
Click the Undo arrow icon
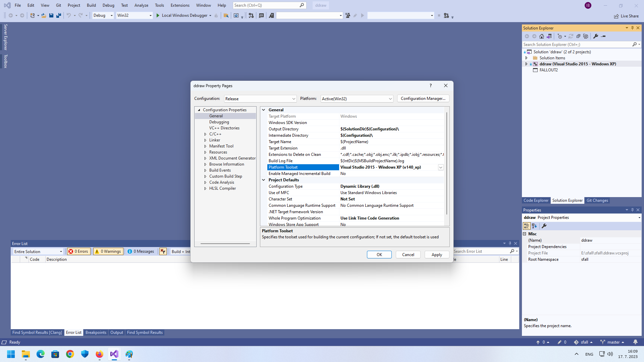[69, 15]
